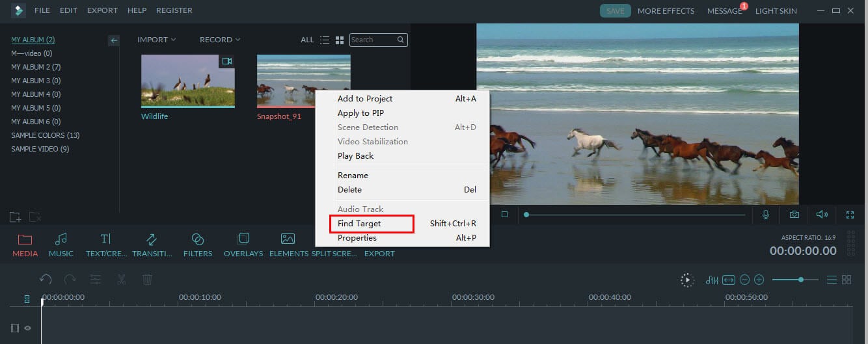Expand the RECORD dropdown

click(x=220, y=40)
